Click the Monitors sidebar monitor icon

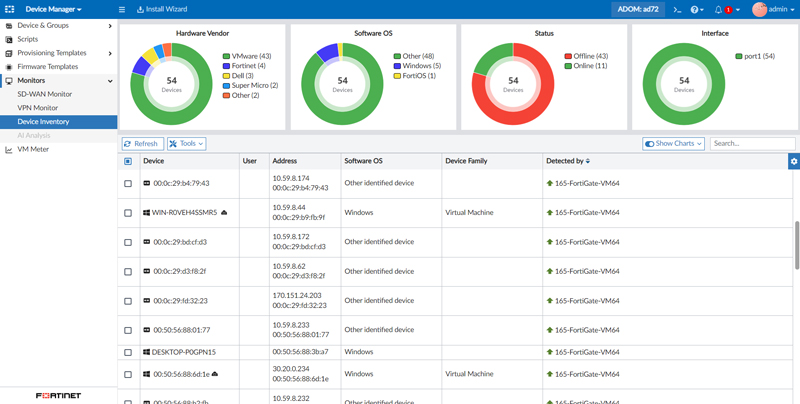pyautogui.click(x=9, y=81)
